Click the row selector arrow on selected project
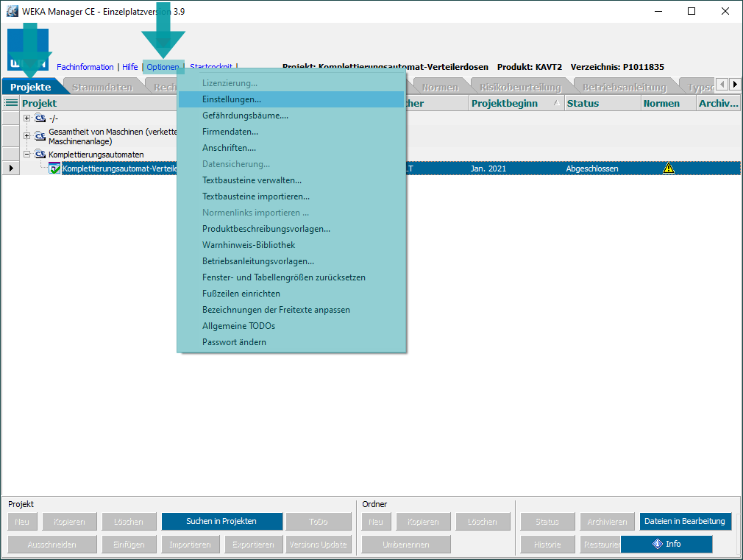 pos(10,169)
